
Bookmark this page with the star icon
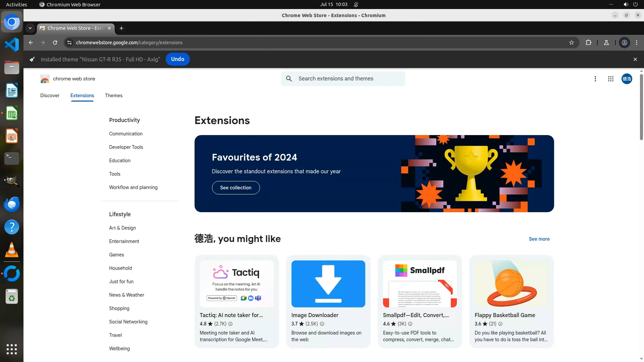[x=572, y=43]
